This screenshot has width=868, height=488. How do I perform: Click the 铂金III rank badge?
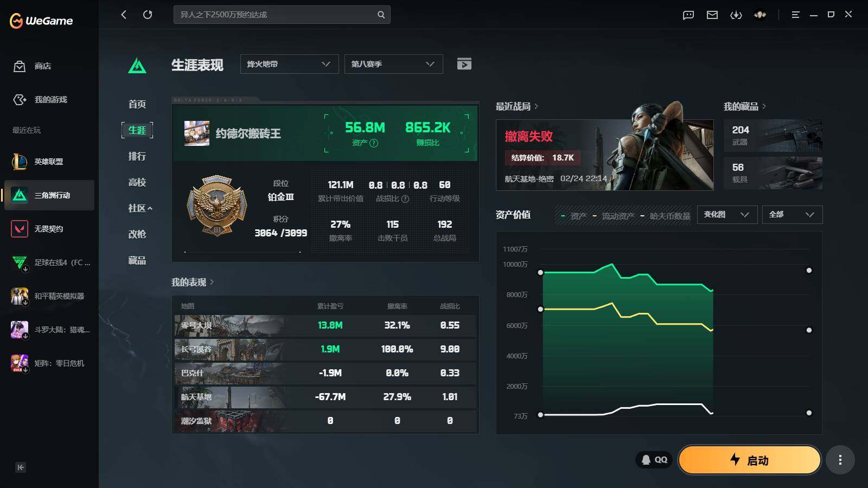(217, 206)
